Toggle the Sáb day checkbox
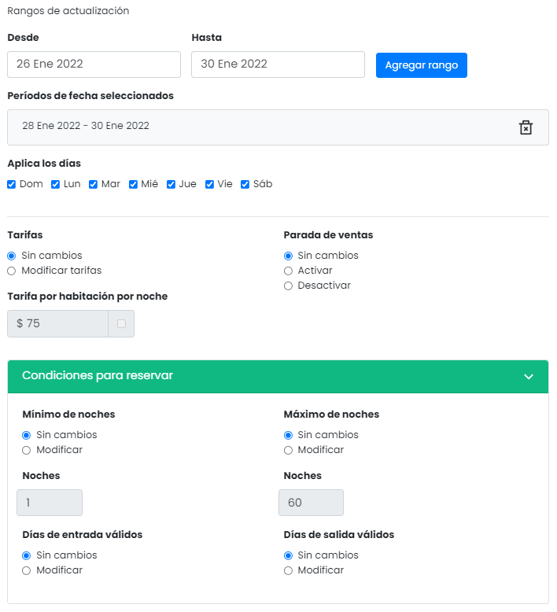 coord(245,184)
